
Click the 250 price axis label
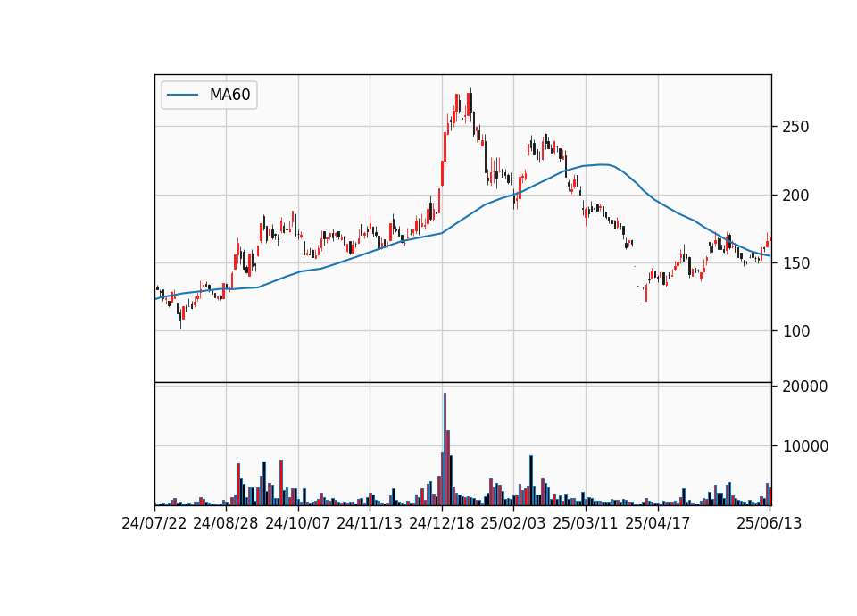(x=795, y=127)
